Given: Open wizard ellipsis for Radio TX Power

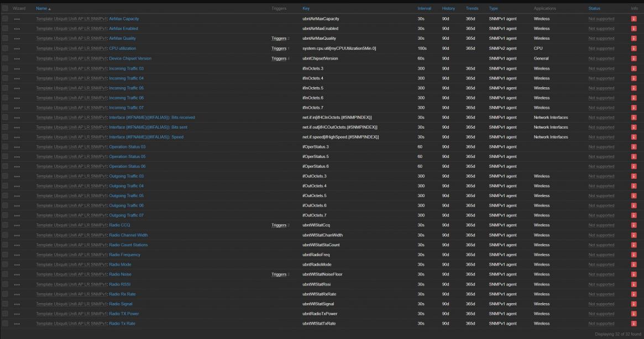Looking at the screenshot, I should pos(17,314).
